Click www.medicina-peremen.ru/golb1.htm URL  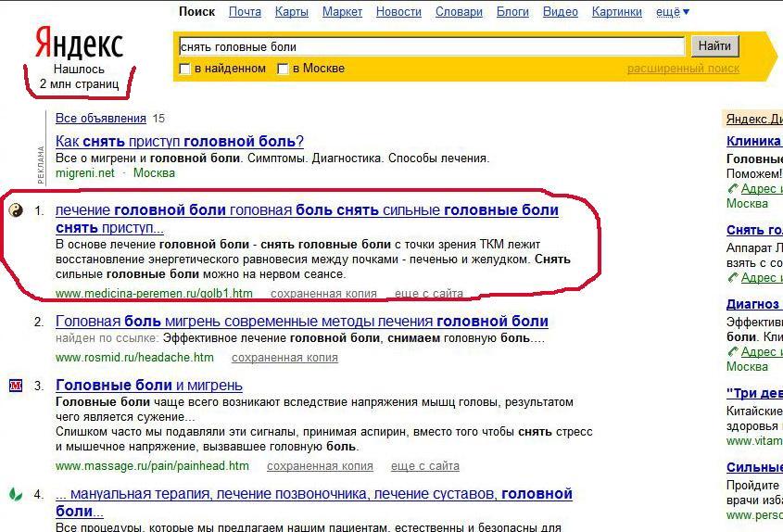(154, 293)
